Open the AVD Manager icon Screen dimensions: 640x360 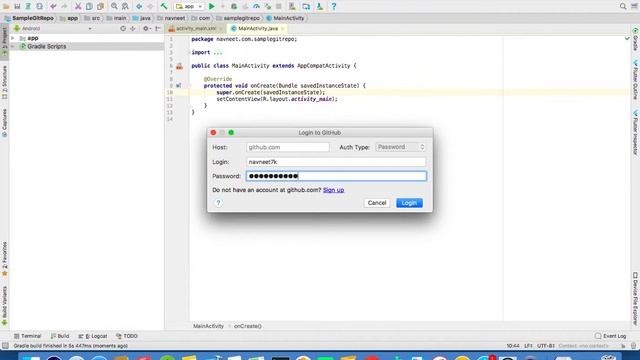[x=292, y=6]
